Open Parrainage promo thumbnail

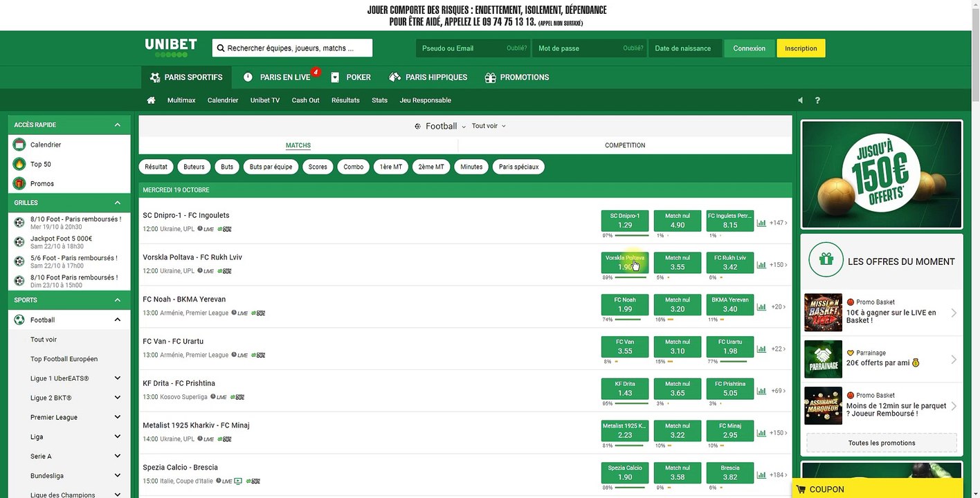[x=823, y=359]
